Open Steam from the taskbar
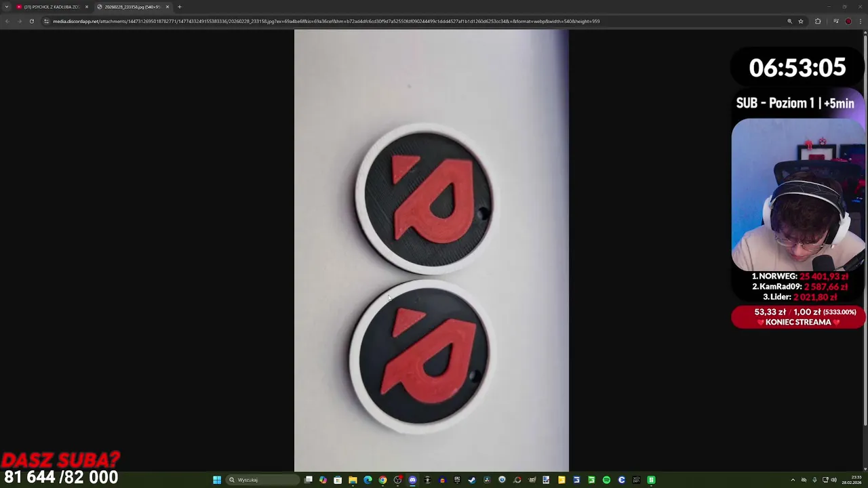The width and height of the screenshot is (868, 488). [472, 480]
